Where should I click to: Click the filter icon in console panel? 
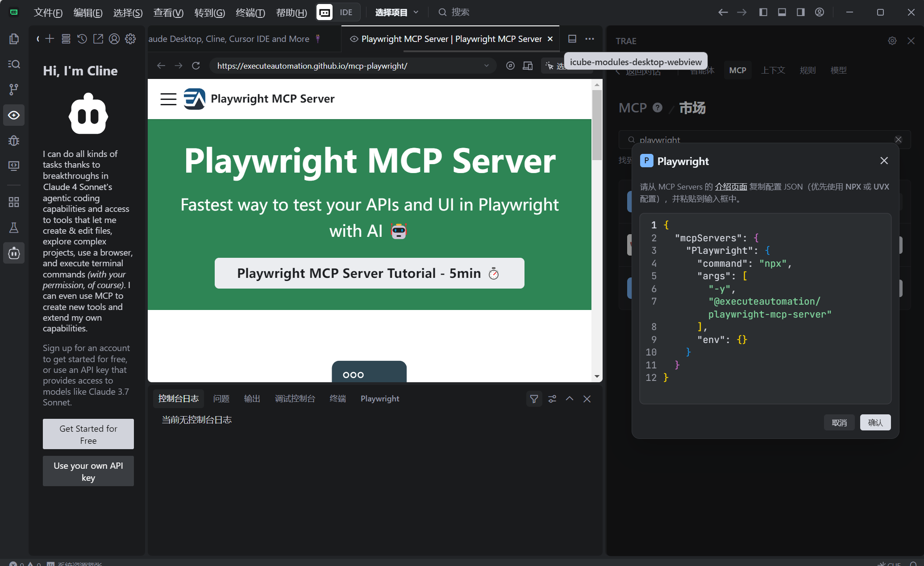pyautogui.click(x=534, y=399)
